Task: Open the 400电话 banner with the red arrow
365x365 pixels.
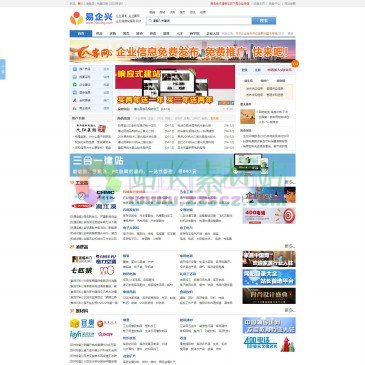Action: coord(269,344)
